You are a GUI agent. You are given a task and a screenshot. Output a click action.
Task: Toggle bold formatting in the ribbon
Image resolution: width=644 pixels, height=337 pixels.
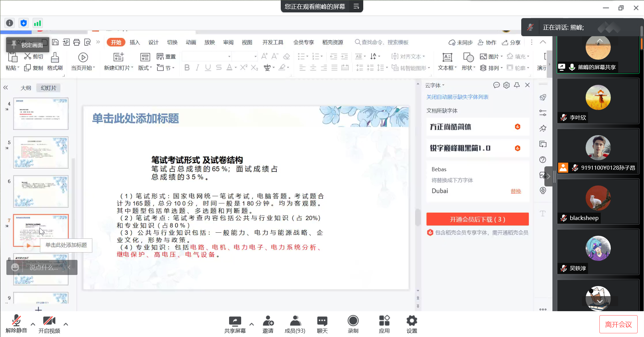click(x=187, y=68)
